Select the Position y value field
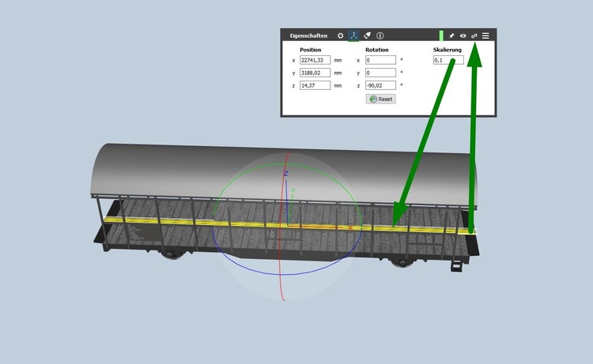593x364 pixels. [315, 73]
